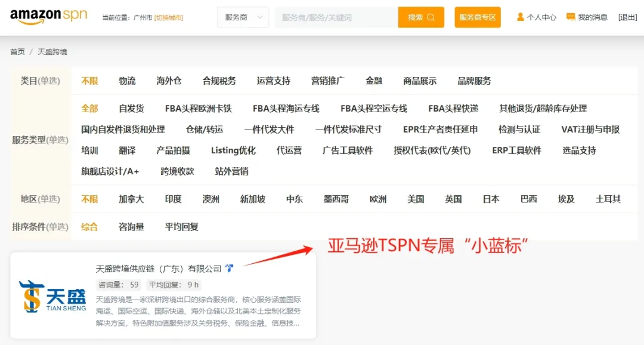The height and width of the screenshot is (345, 644).
Task: Select the 金融 category
Action: click(374, 81)
